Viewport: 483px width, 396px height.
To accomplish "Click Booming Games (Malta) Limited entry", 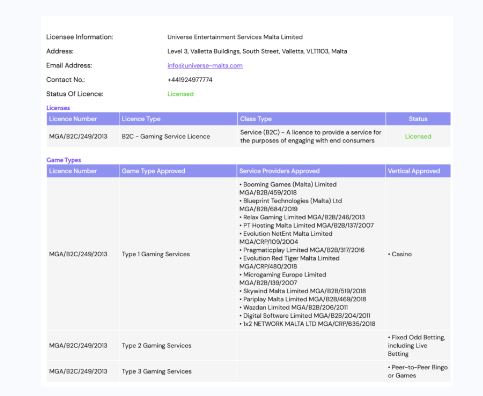I will (288, 189).
